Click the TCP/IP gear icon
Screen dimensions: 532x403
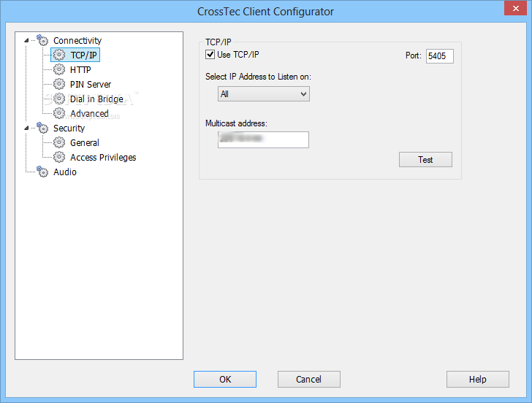point(59,55)
